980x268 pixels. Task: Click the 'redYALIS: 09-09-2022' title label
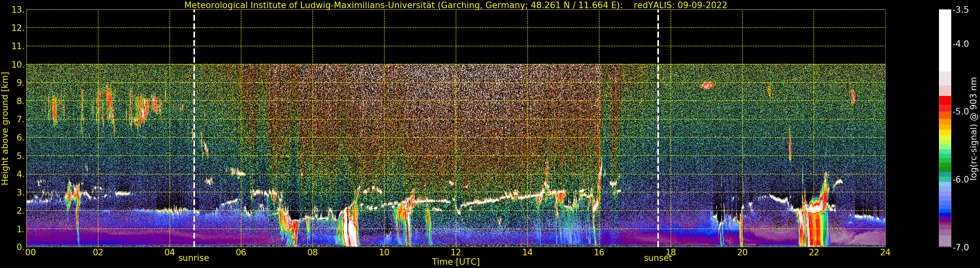[680, 5]
